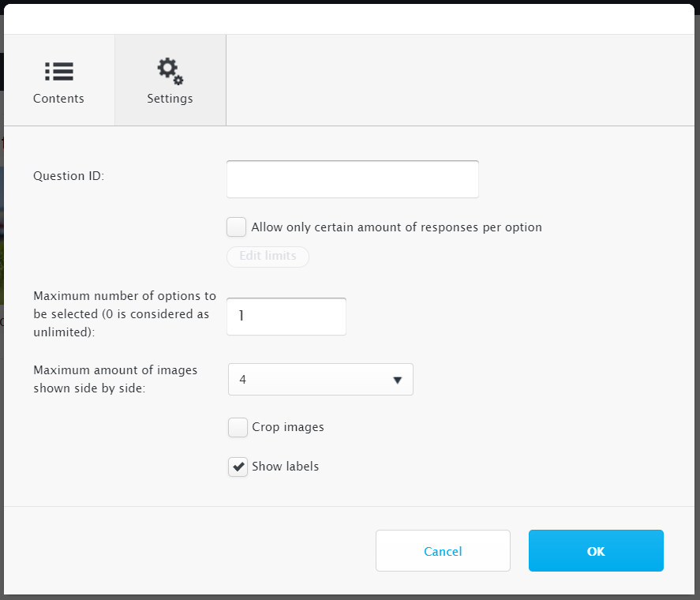700x600 pixels.
Task: Enable the limited responses per option checkbox
Action: [x=236, y=227]
